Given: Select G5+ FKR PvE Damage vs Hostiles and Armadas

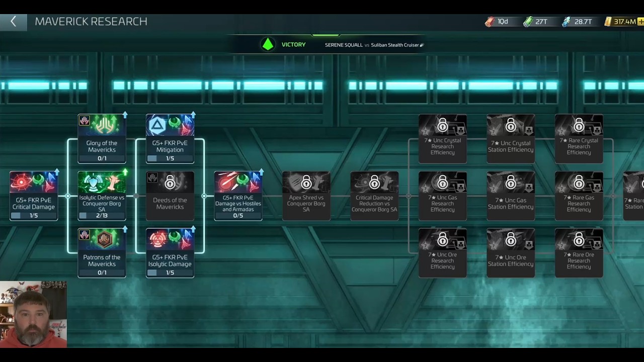Looking at the screenshot, I should (238, 196).
